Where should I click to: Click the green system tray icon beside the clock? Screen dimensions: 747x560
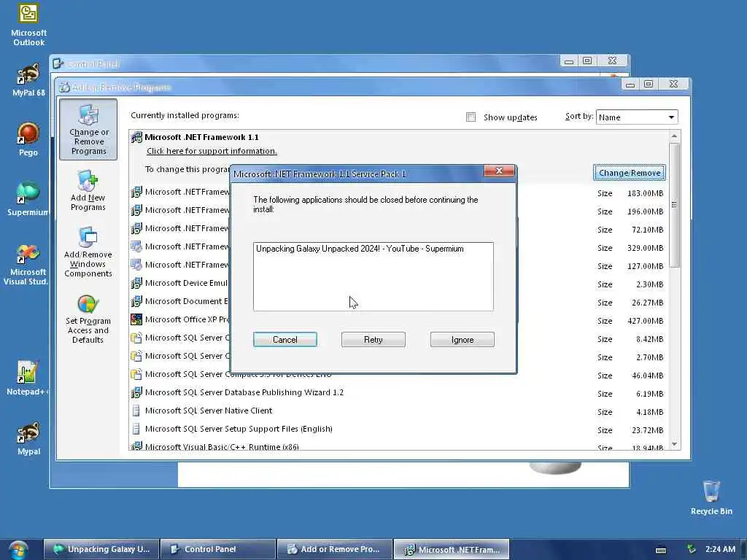tap(692, 549)
